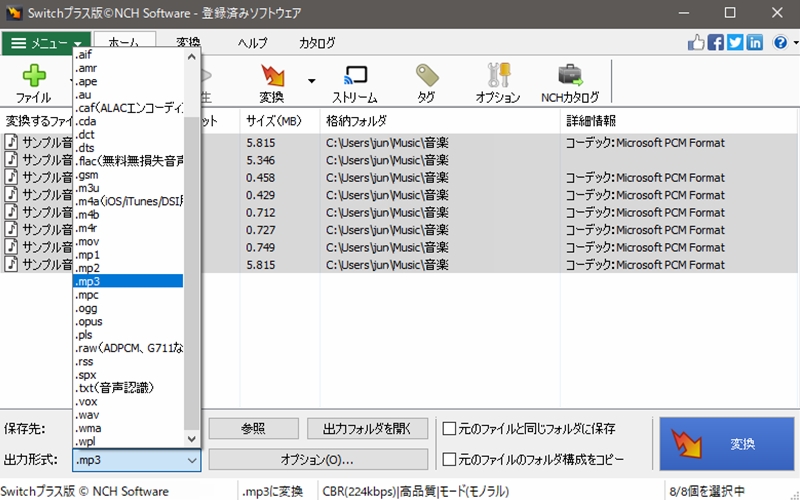The width and height of the screenshot is (800, 500).
Task: Open the Tag editor icon
Action: point(427,76)
